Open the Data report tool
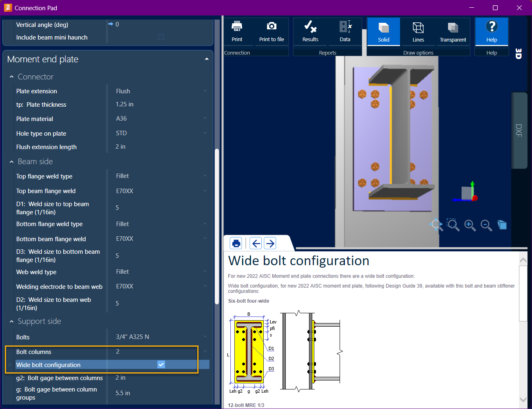Screen dimensions: 532x409 click(x=344, y=31)
